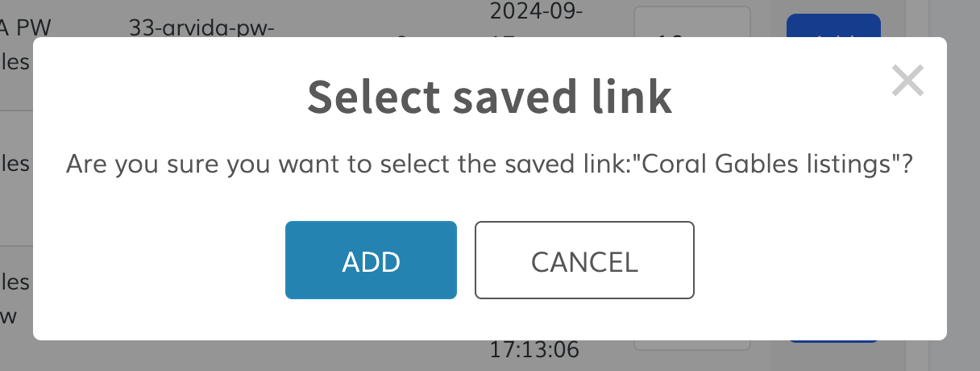Click the partially hidden "w" text at bottom-left
Image resolution: width=980 pixels, height=371 pixels.
click(x=8, y=316)
